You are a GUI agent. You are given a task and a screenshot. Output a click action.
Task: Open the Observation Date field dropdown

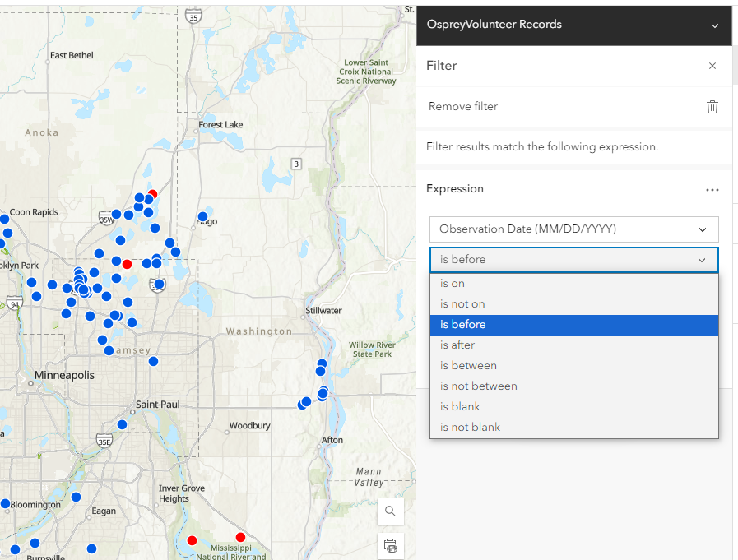(x=573, y=229)
